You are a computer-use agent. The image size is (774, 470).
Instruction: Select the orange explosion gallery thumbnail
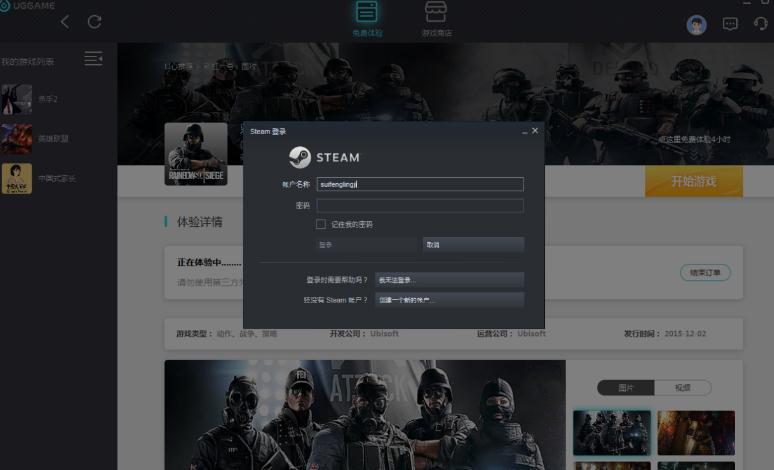[696, 432]
